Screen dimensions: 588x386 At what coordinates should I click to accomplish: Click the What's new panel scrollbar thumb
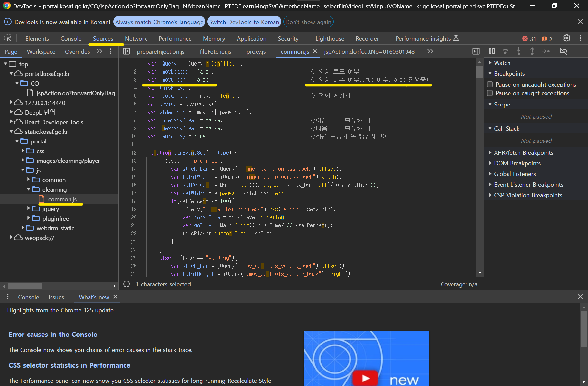pyautogui.click(x=584, y=329)
